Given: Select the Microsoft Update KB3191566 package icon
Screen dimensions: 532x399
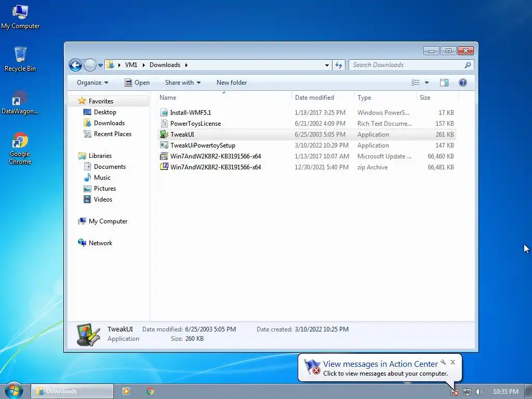Looking at the screenshot, I should click(x=164, y=156).
